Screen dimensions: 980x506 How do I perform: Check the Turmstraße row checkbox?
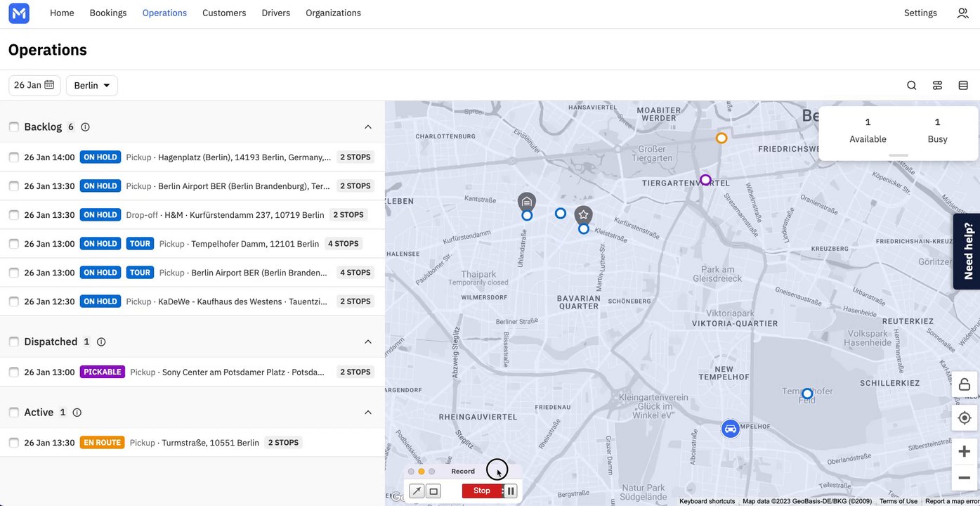click(14, 443)
